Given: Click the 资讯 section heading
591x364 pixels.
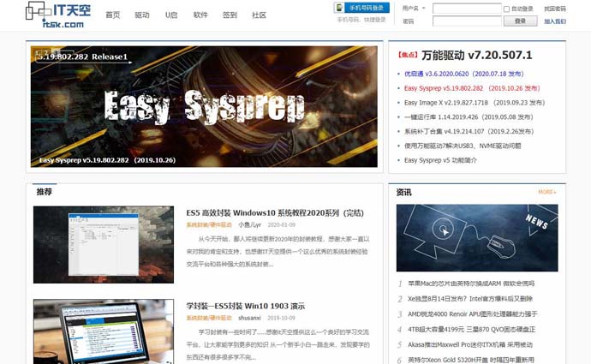Looking at the screenshot, I should (x=403, y=193).
